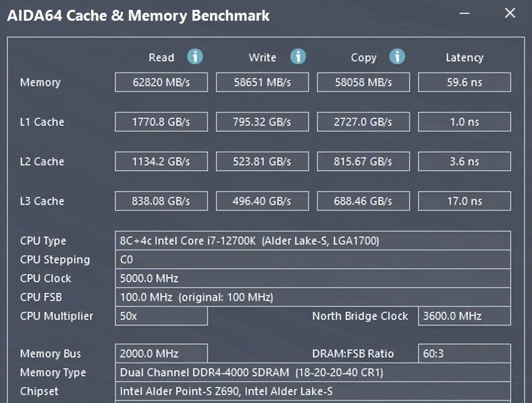Screen dimensions: 532x403
Task: Select the CPU Clock 5000.0 MHz field
Action: coord(313,278)
